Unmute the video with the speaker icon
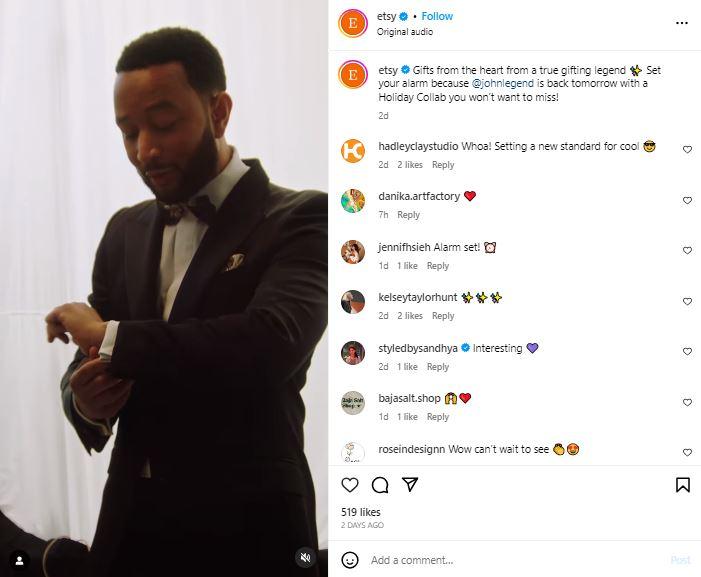The height and width of the screenshot is (577, 701). tap(307, 557)
